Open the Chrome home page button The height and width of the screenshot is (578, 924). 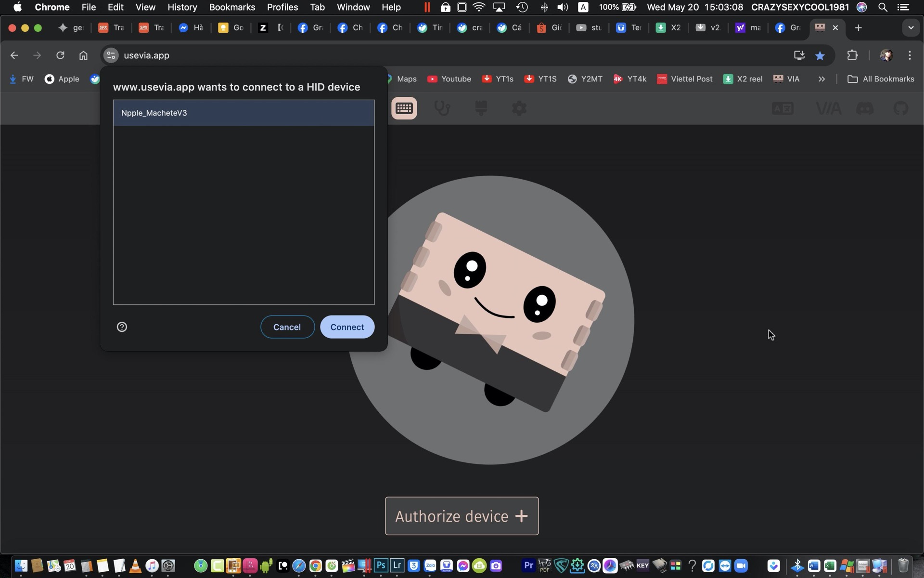click(x=83, y=55)
